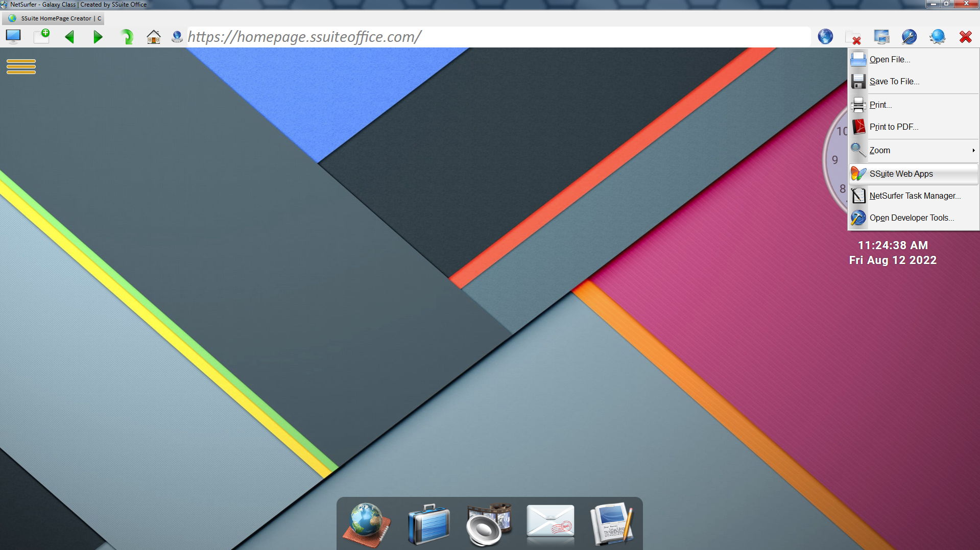Open the home page via the house icon
This screenshot has height=550, width=980.
[x=154, y=36]
